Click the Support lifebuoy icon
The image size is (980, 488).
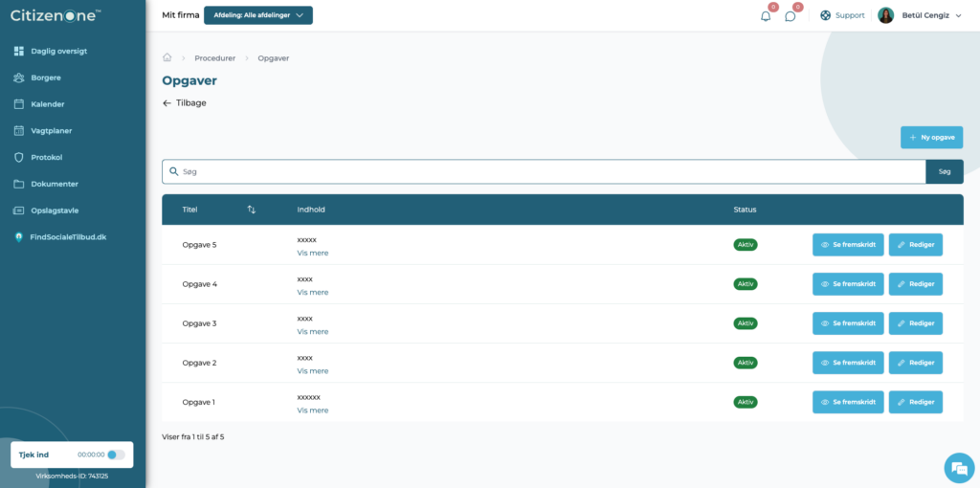[x=826, y=15]
